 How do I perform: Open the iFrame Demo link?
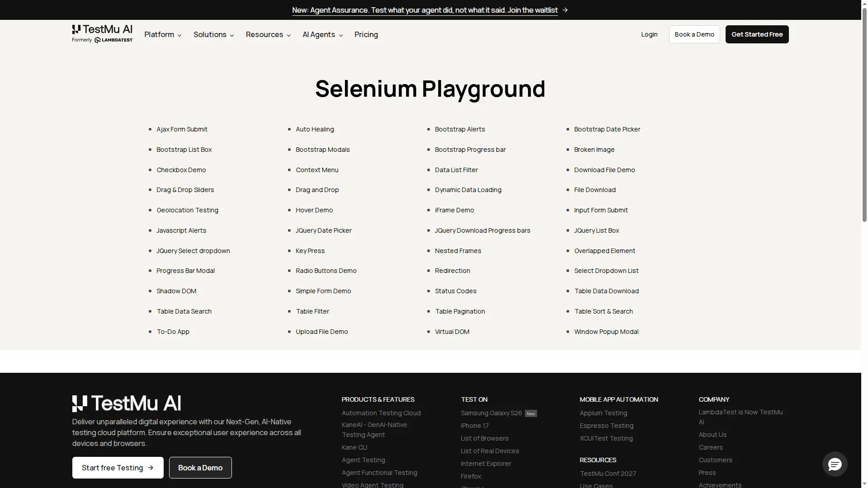(x=454, y=210)
